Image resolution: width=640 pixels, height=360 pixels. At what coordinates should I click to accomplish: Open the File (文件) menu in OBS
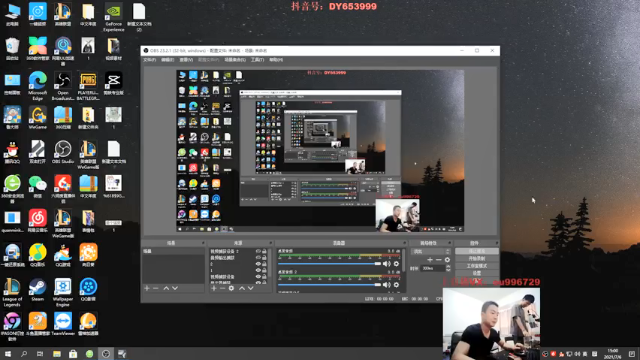click(149, 60)
